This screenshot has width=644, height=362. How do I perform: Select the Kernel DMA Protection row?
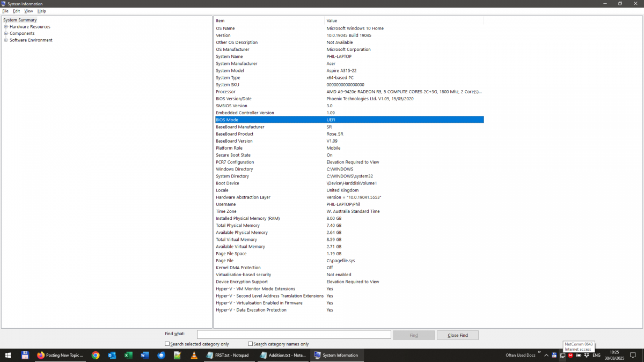click(x=349, y=268)
